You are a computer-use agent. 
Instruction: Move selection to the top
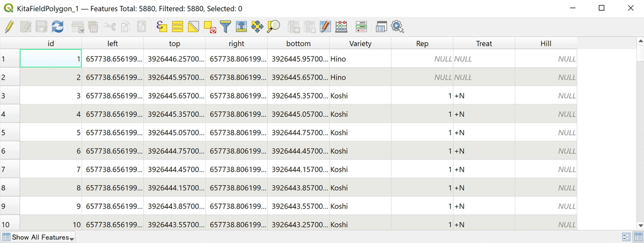241,26
